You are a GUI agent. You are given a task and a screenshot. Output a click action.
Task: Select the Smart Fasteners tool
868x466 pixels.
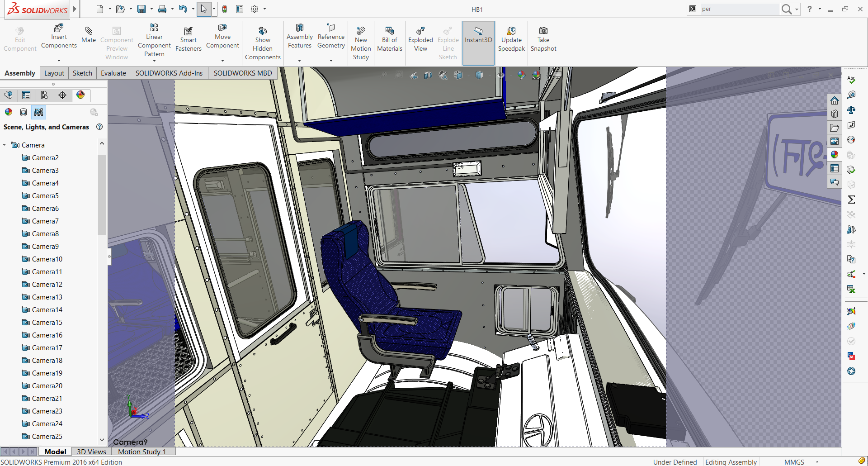click(x=188, y=31)
